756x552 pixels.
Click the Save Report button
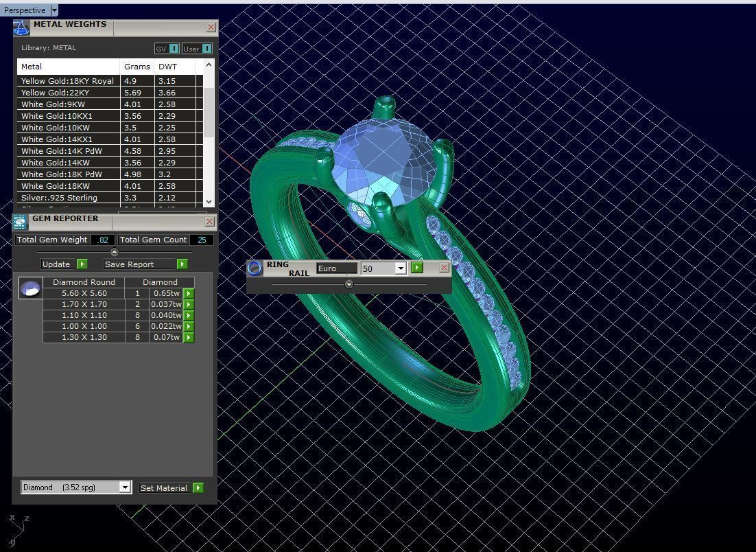(140, 264)
